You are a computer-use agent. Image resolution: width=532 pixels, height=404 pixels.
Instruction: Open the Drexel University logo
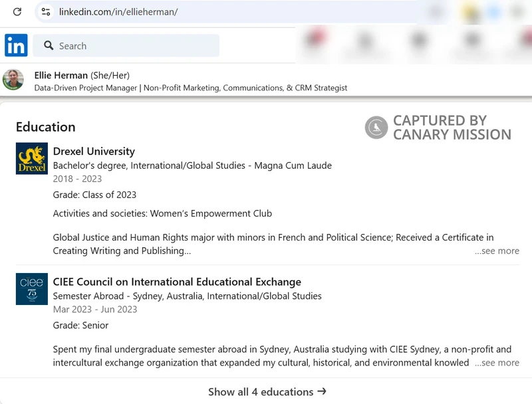pos(32,158)
